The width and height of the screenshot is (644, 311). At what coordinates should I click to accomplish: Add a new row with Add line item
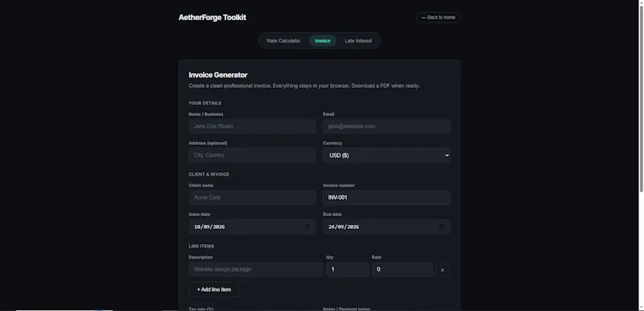tap(214, 289)
